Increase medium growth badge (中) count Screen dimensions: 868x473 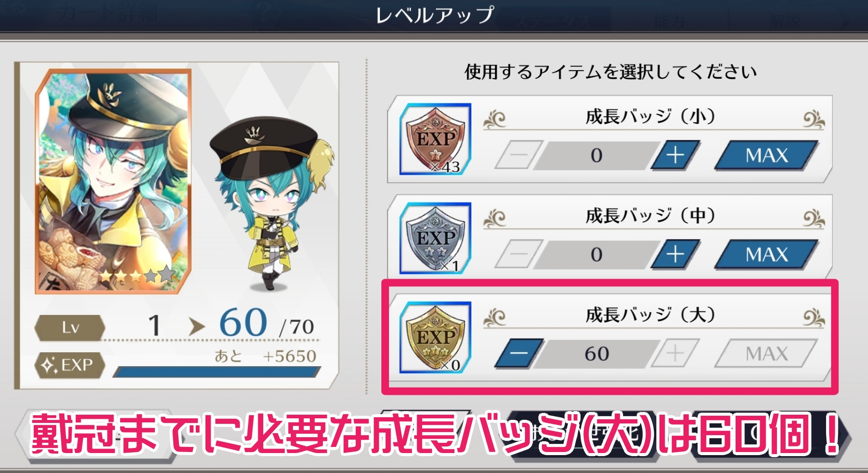click(675, 254)
